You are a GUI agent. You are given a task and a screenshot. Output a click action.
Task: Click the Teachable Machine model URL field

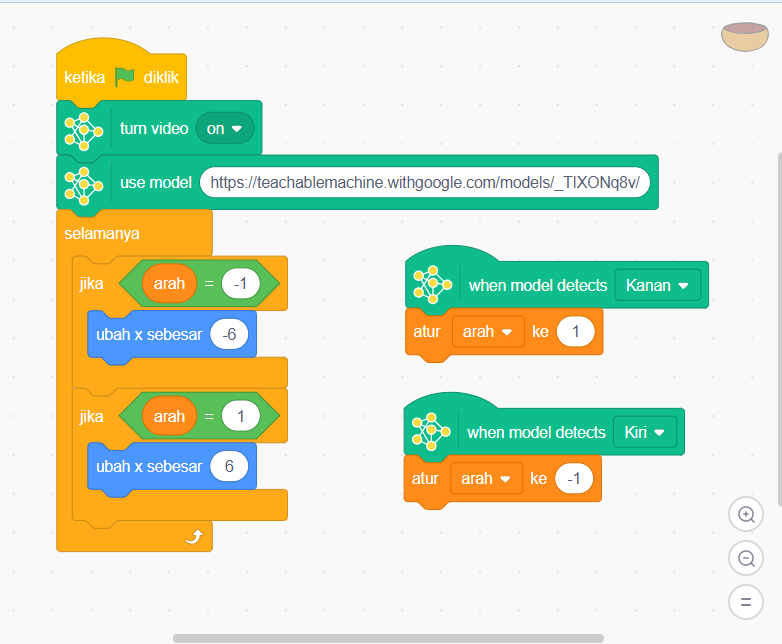click(425, 183)
